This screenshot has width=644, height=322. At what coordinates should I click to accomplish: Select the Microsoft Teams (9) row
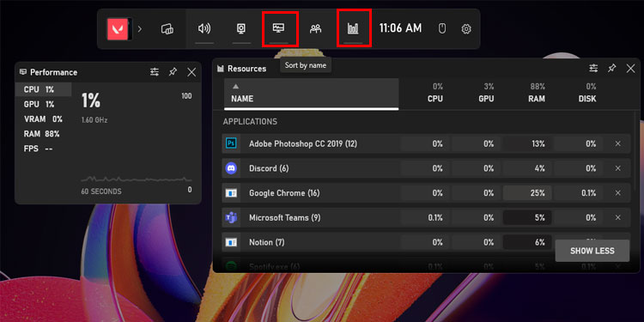[x=426, y=218]
